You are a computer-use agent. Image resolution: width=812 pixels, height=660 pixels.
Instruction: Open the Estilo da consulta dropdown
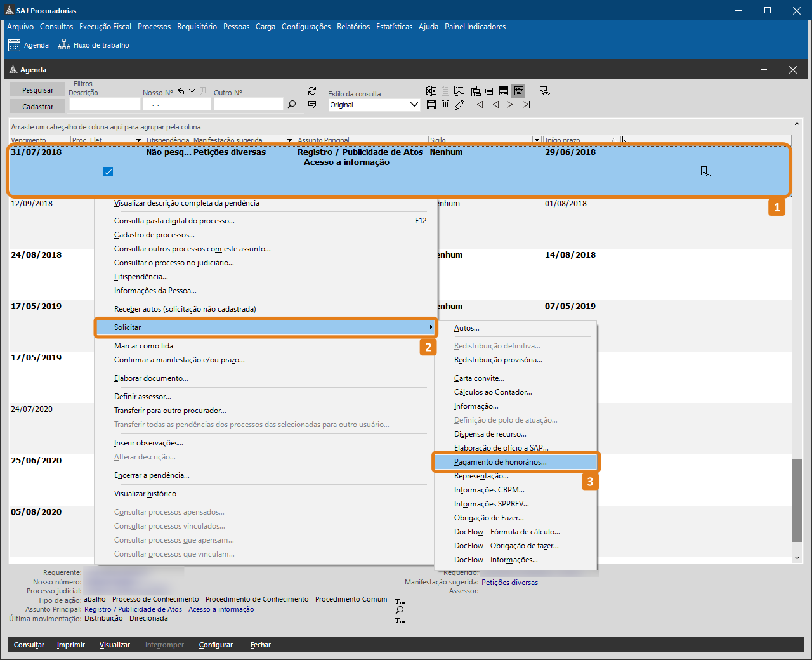click(414, 105)
